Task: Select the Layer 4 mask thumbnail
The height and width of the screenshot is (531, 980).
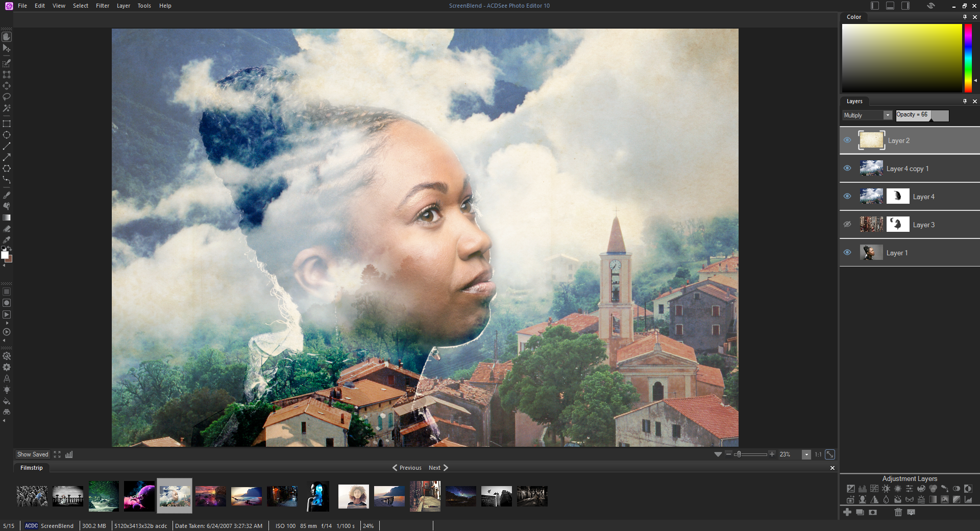Action: [898, 197]
